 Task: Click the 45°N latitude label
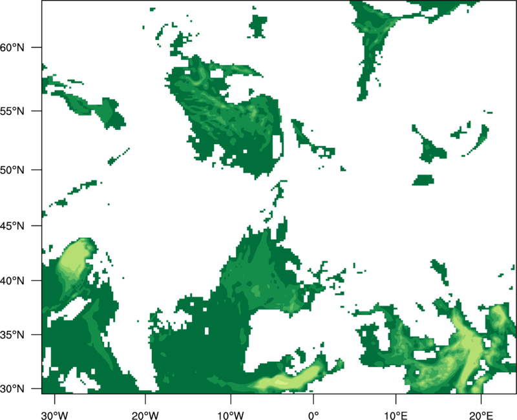(12, 226)
